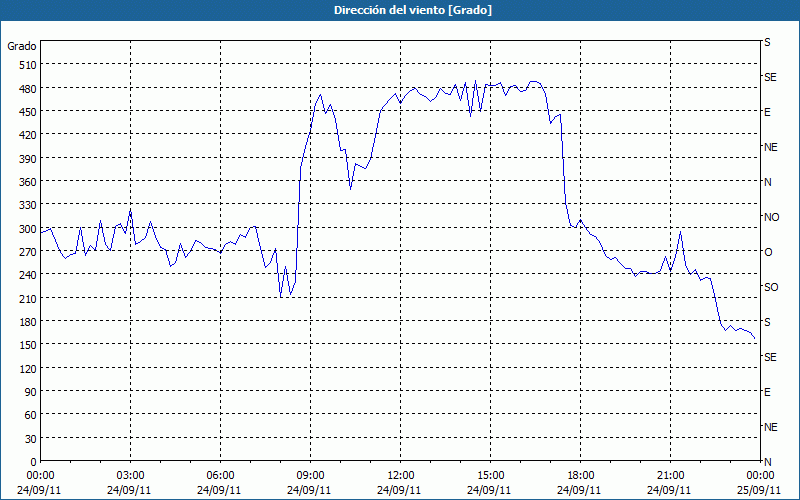The width and height of the screenshot is (800, 500).
Task: Select the 180 degree label
Action: tap(28, 322)
